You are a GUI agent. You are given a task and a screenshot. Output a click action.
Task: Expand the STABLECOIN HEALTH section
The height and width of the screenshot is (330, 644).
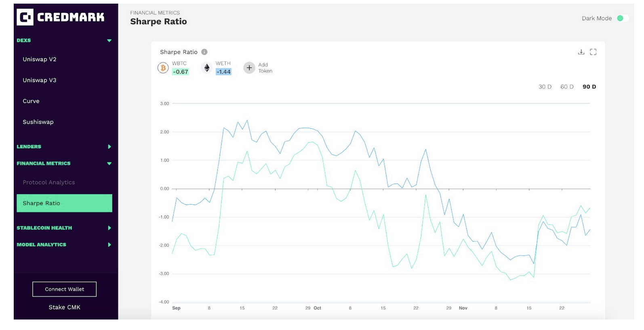109,228
